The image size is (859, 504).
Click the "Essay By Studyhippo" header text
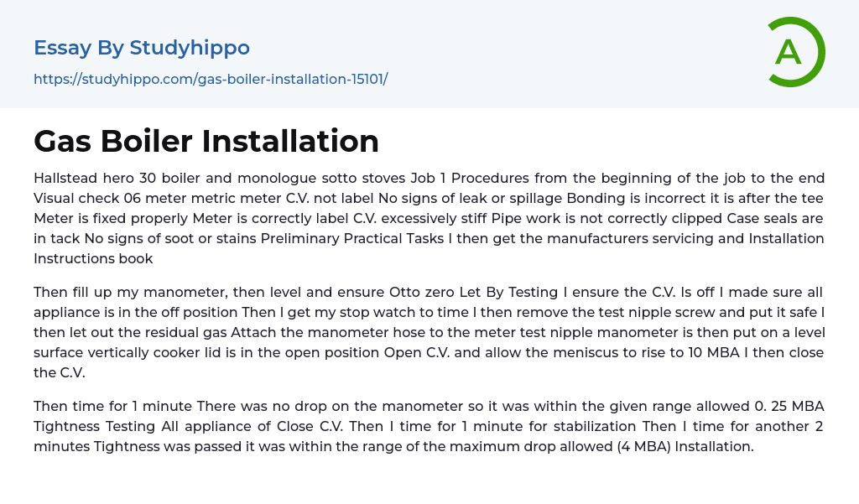142,48
